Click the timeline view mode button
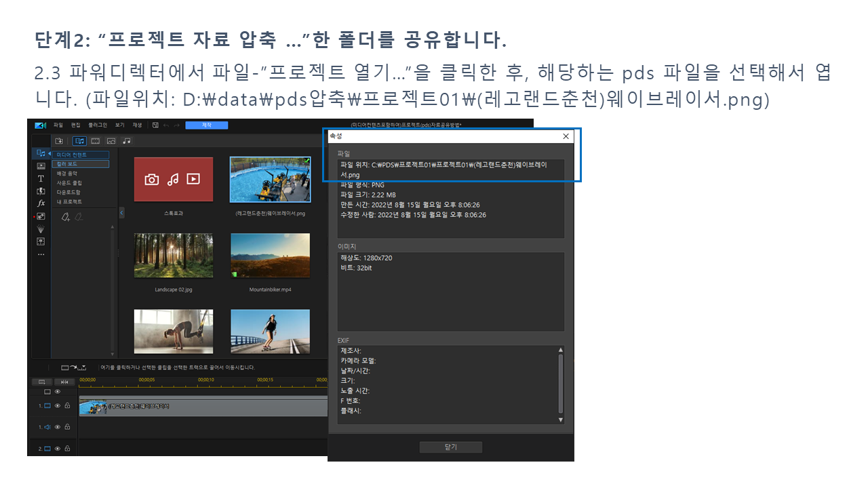This screenshot has height=488, width=868. [42, 382]
